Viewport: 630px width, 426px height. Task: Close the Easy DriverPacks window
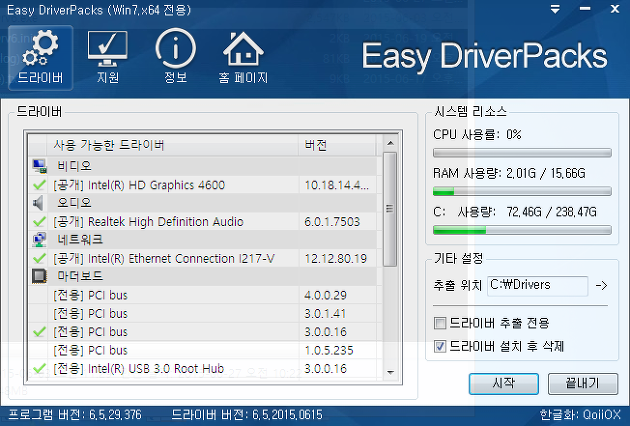pos(615,9)
